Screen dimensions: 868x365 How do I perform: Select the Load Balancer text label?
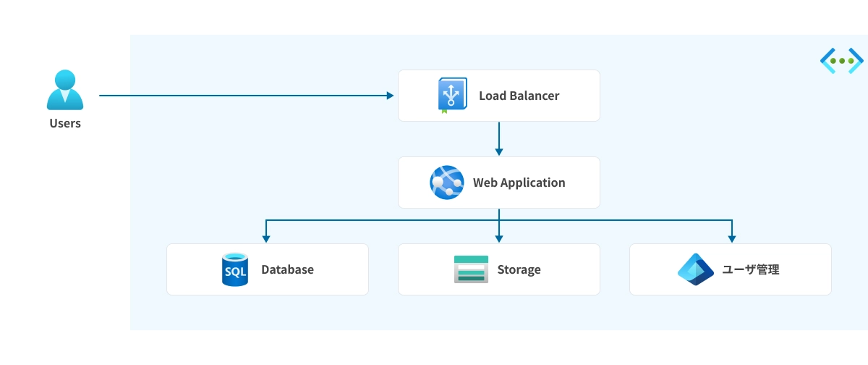(519, 96)
